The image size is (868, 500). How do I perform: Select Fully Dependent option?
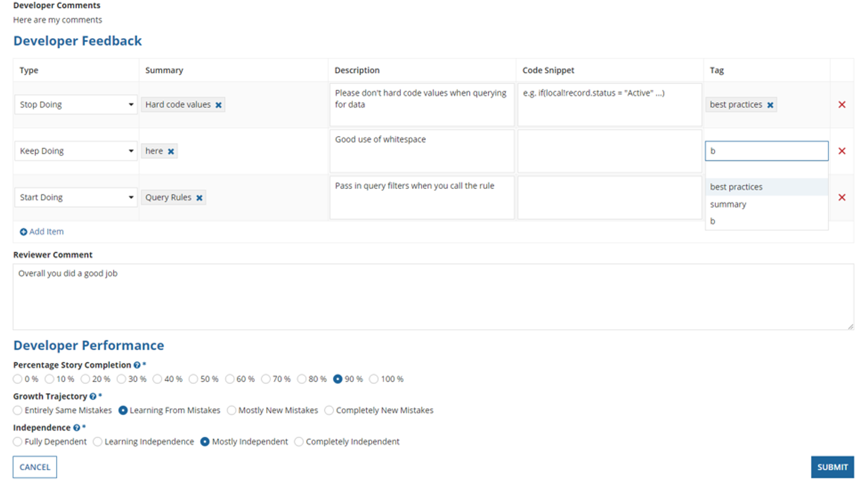click(17, 441)
